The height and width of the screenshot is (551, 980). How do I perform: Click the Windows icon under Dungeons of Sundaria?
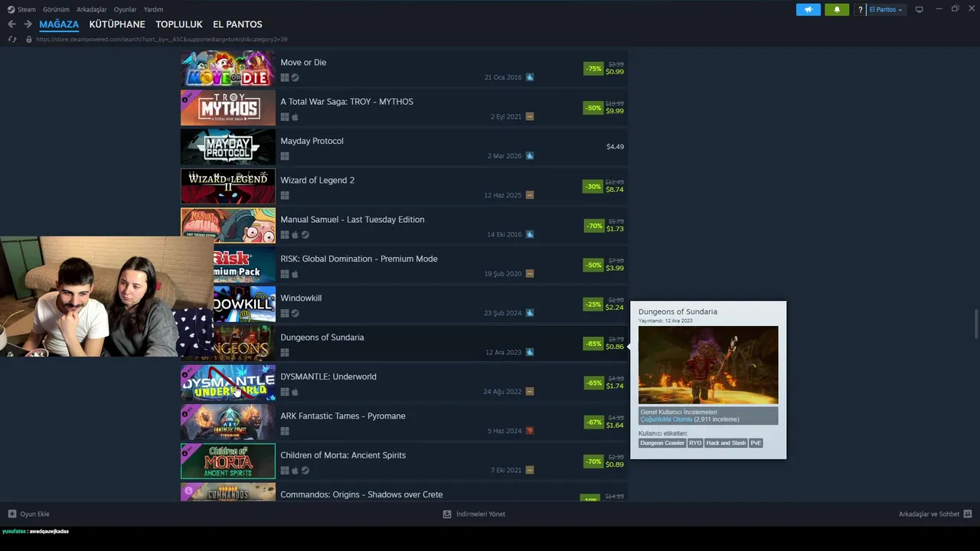coord(285,353)
